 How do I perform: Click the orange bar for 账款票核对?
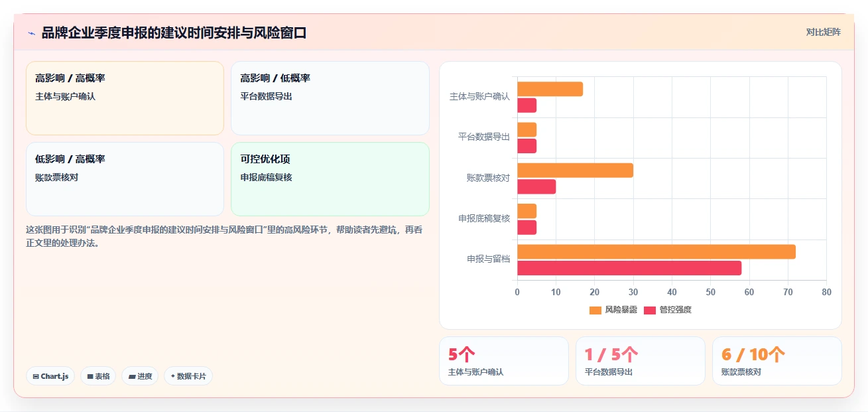tap(576, 171)
